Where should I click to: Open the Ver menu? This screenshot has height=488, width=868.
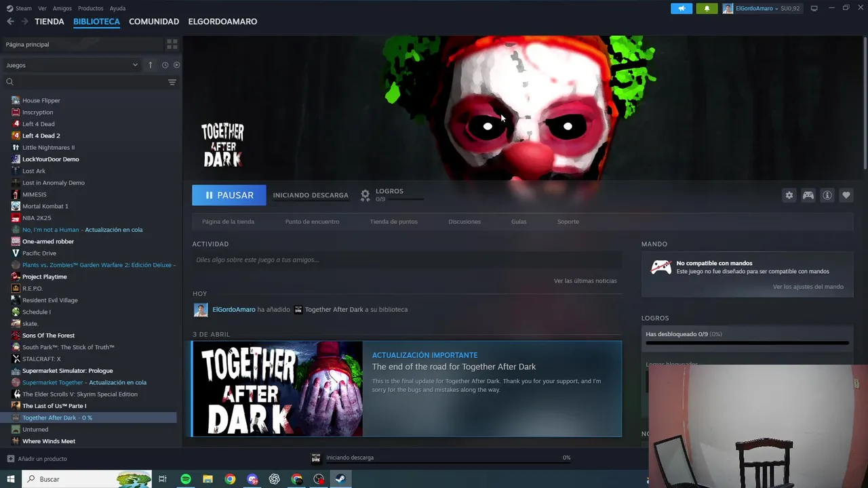point(42,8)
